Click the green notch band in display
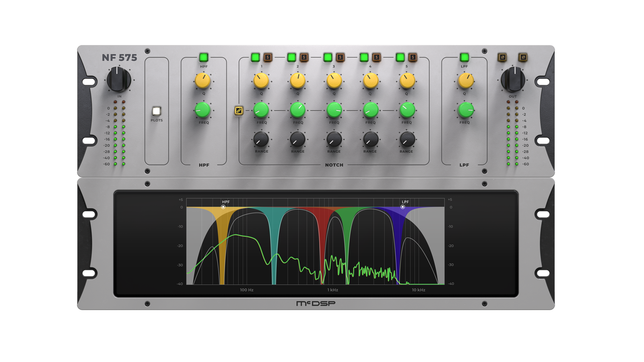 point(348,245)
